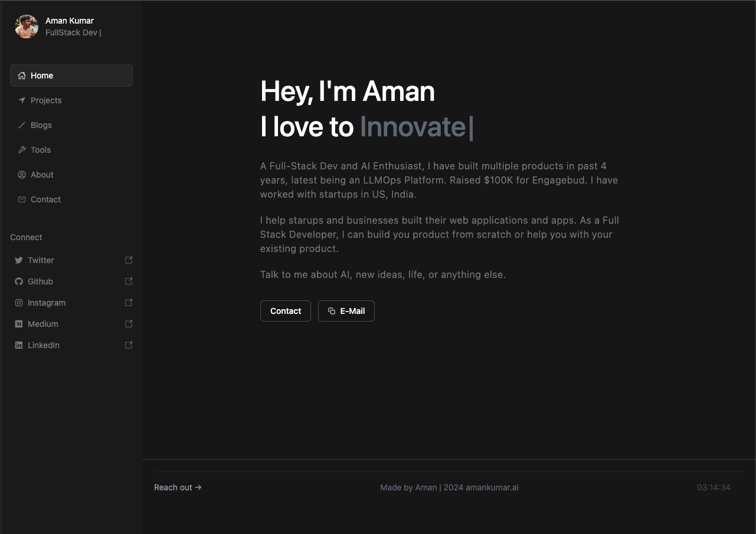The width and height of the screenshot is (756, 534).
Task: Click the external-link icon beside Github
Action: click(x=128, y=281)
